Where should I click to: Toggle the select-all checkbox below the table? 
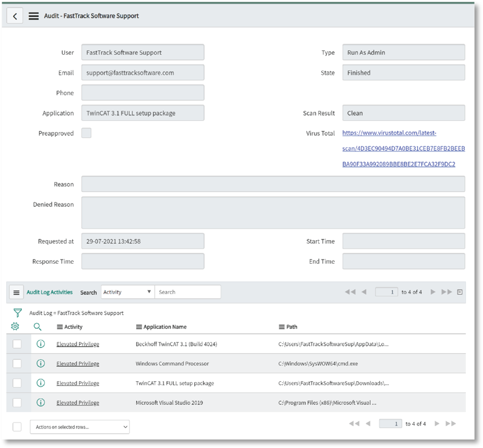point(17,427)
